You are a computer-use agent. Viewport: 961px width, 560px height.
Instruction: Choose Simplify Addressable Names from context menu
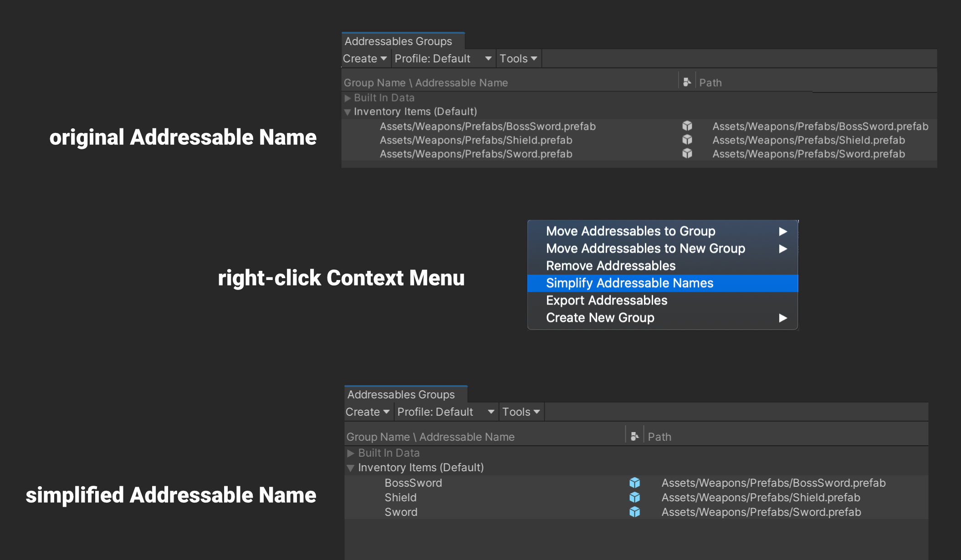pyautogui.click(x=629, y=283)
